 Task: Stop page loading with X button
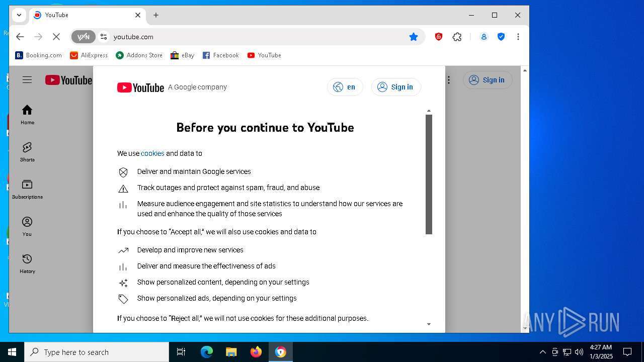[x=56, y=37]
